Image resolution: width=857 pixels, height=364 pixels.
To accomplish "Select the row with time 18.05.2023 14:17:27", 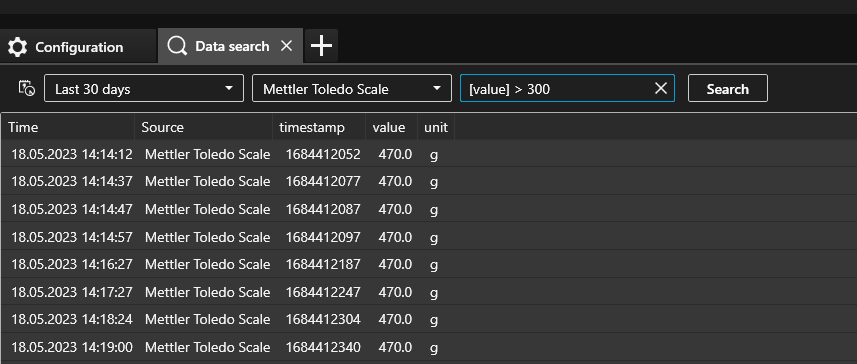I will click(429, 292).
